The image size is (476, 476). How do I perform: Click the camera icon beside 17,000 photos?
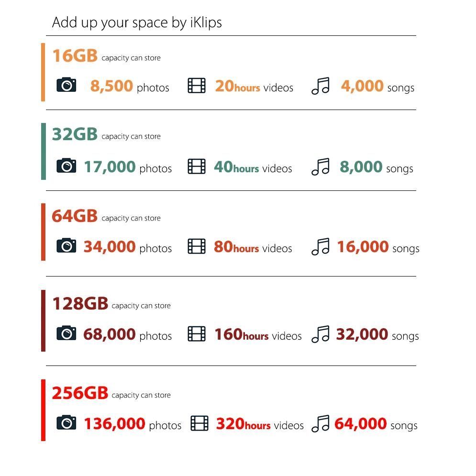(x=66, y=166)
